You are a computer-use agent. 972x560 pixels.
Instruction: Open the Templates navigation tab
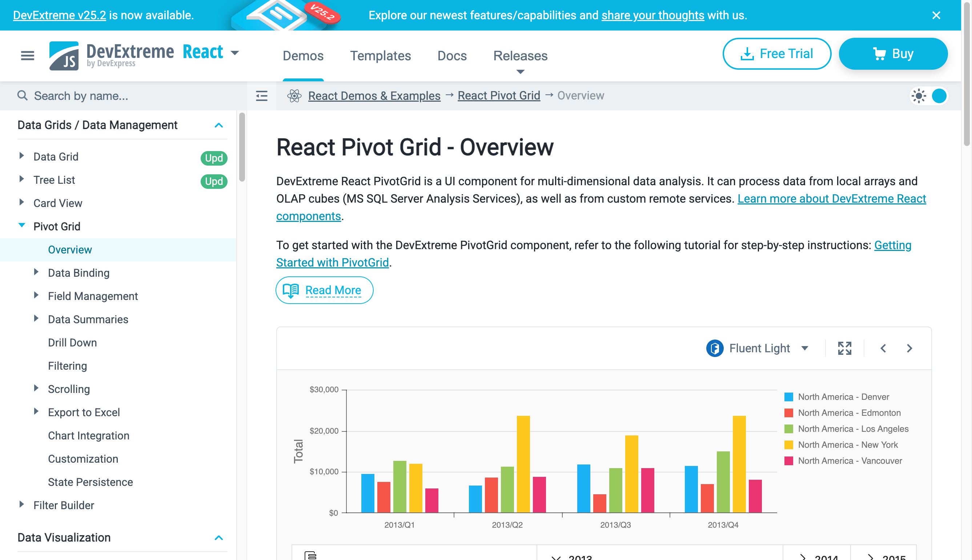tap(380, 56)
